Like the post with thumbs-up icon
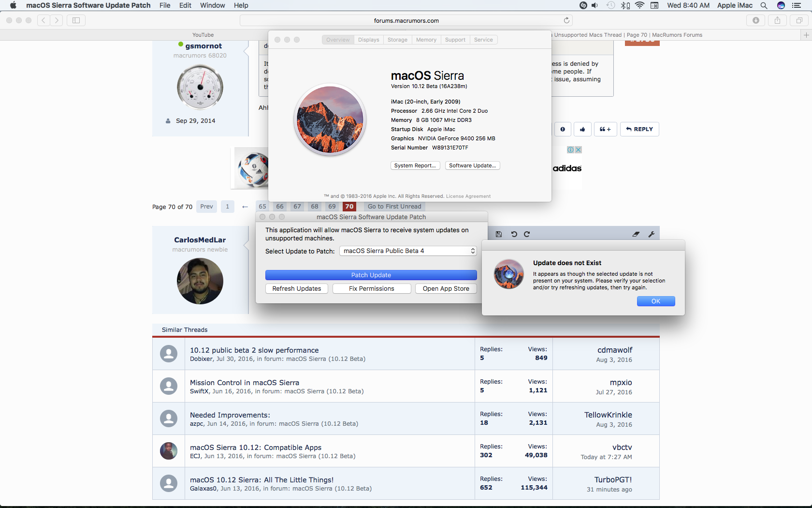 582,129
